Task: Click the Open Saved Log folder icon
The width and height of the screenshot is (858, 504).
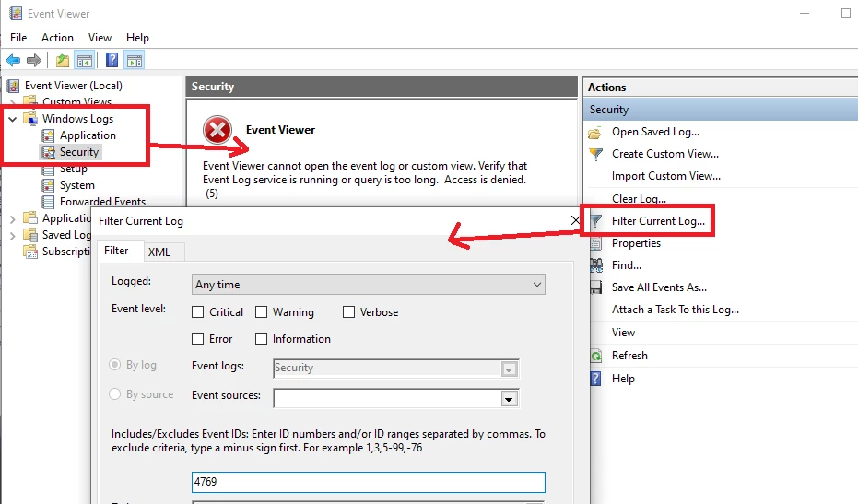Action: 594,133
